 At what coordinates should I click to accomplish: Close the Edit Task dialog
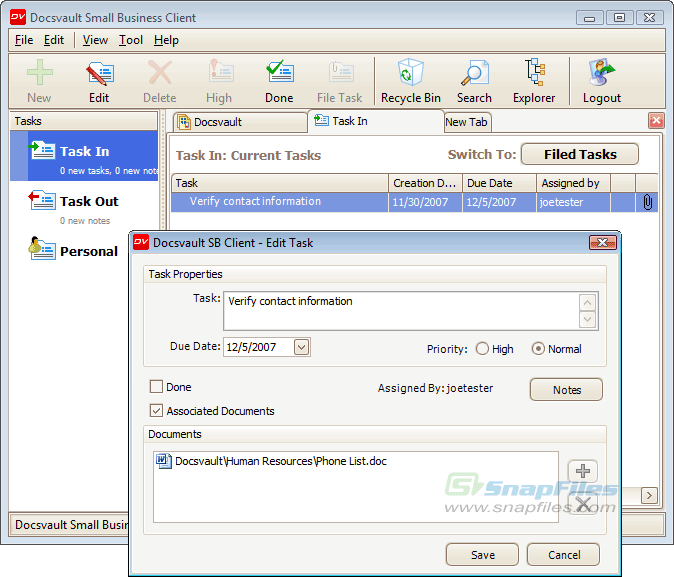603,242
